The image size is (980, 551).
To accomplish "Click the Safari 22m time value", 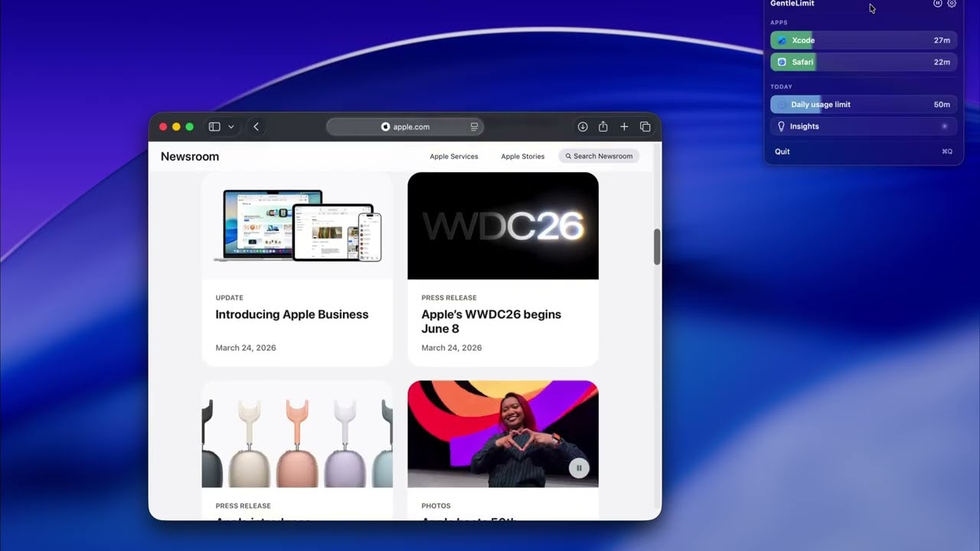I will coord(942,62).
